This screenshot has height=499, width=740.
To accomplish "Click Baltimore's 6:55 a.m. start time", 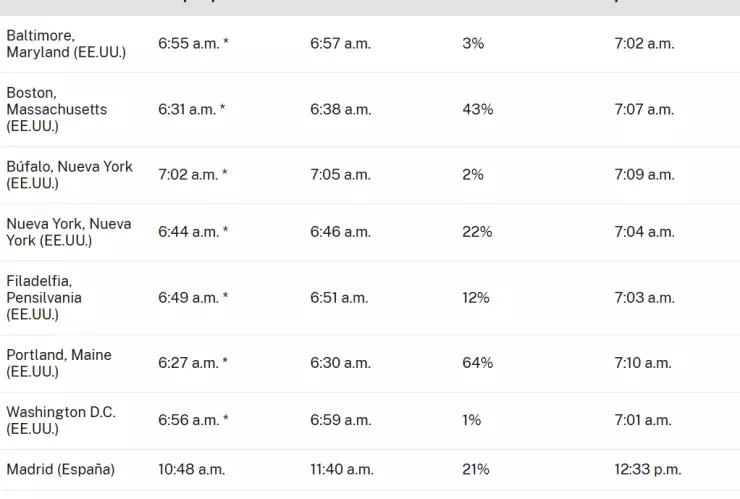I will click(192, 44).
